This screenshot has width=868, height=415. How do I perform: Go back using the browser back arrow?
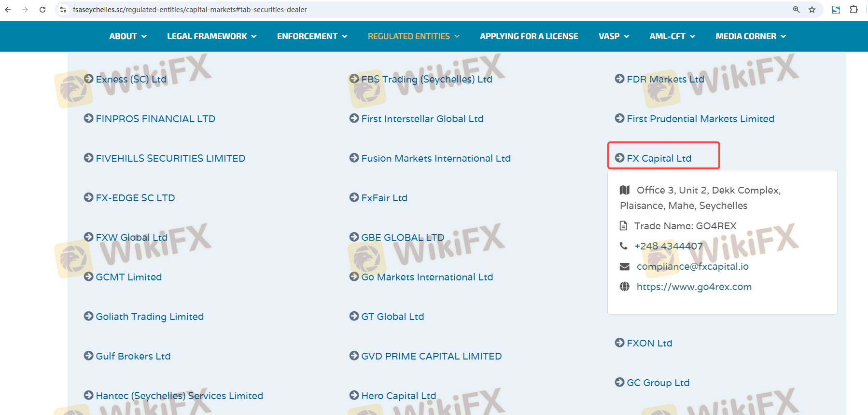click(x=8, y=10)
